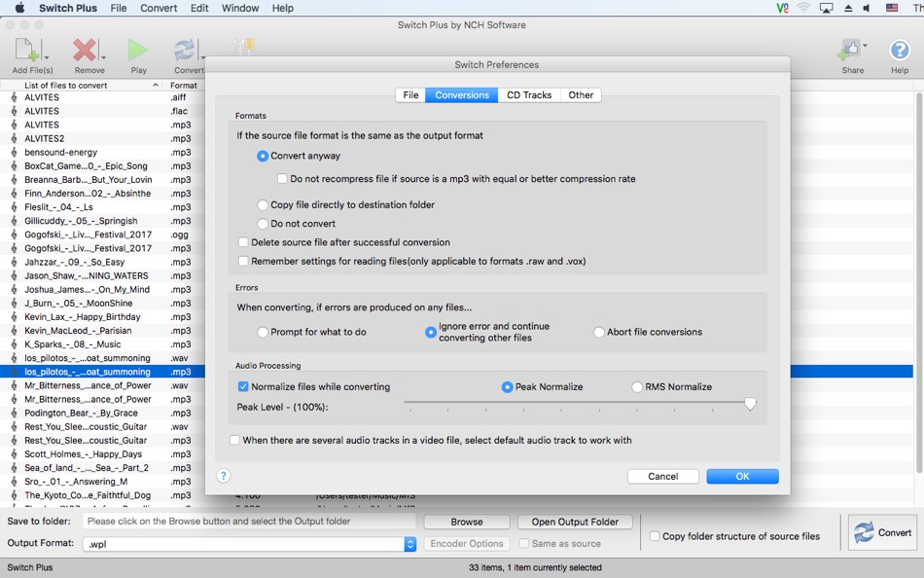This screenshot has width=924, height=578.
Task: Click music note icon beside K_Sparks_-_08_-_Music
Action: pos(14,344)
